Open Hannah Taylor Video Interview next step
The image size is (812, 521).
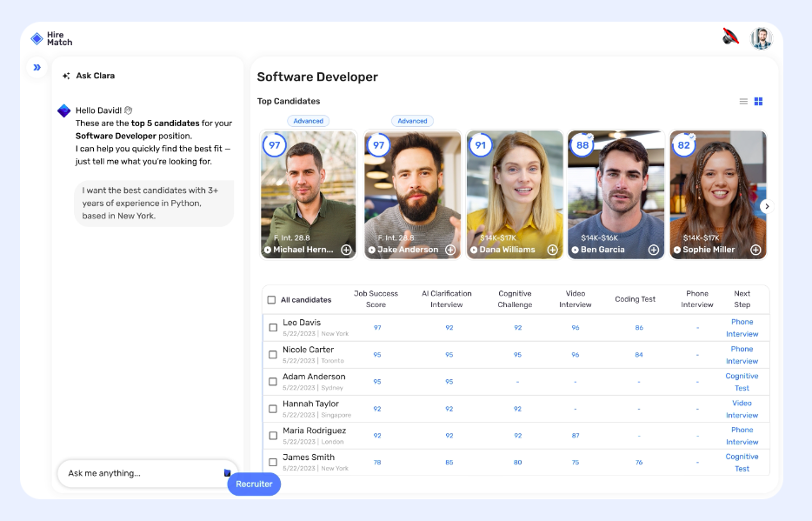coord(742,409)
